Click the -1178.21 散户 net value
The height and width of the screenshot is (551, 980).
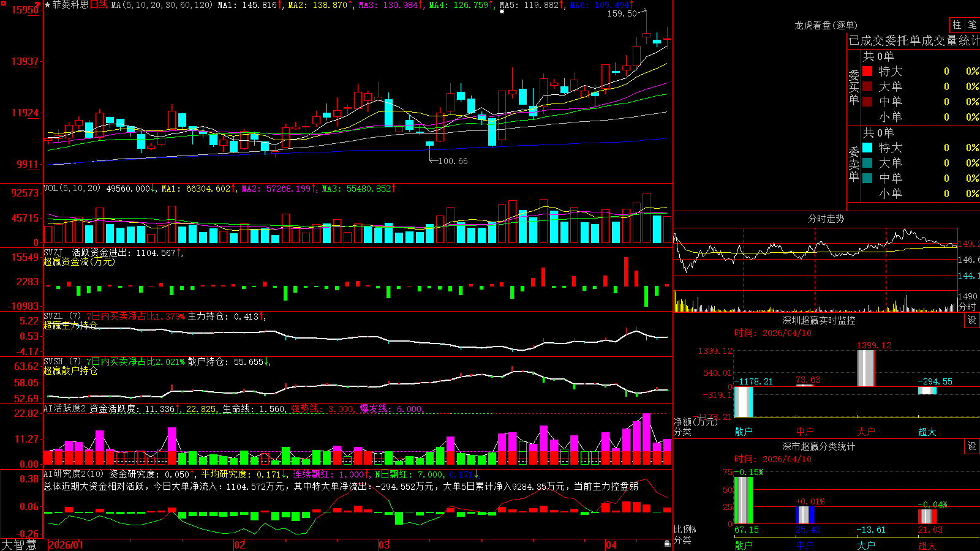[753, 381]
